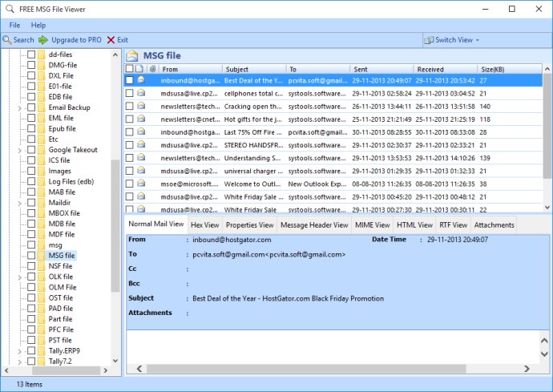Click the folder tree vertical scrollbar thumb

[x=115, y=226]
